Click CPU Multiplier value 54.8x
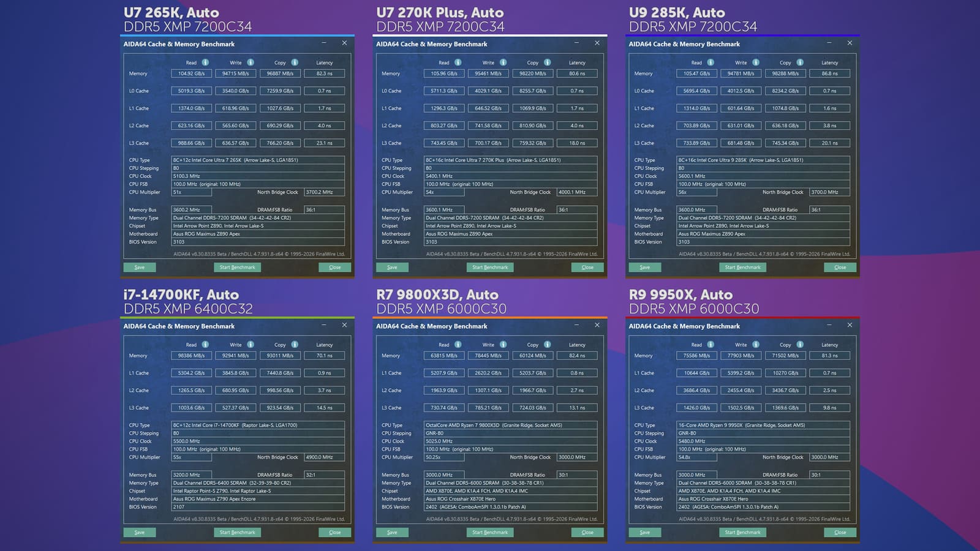The height and width of the screenshot is (551, 980). 697,457
